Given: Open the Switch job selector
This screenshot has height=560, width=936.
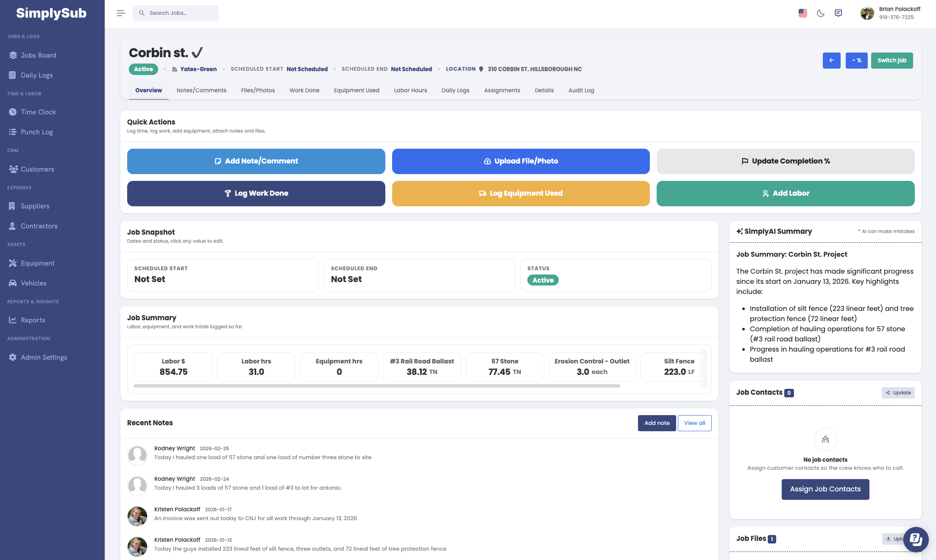Looking at the screenshot, I should pos(891,61).
